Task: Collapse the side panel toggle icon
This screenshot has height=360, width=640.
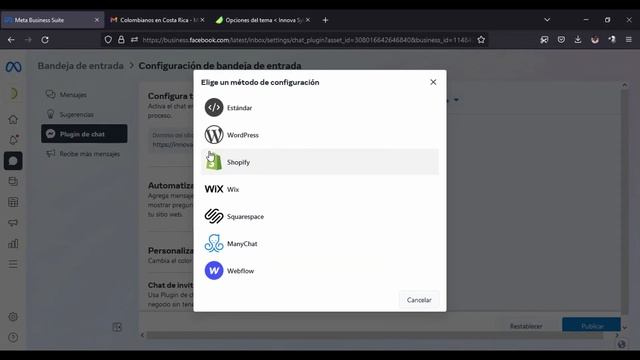Action: [x=117, y=327]
